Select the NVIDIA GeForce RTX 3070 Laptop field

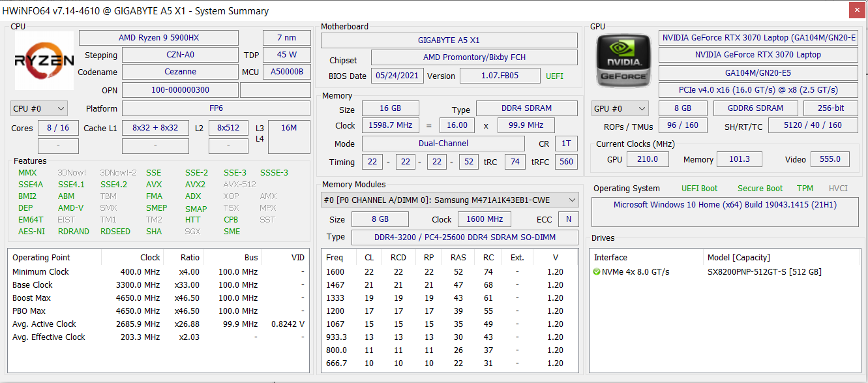click(758, 55)
